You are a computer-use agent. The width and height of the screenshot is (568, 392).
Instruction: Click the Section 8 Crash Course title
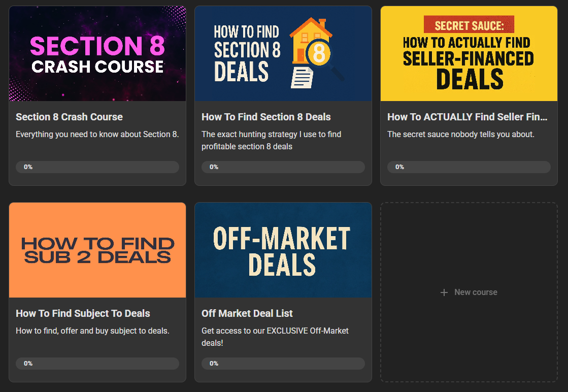tap(69, 117)
